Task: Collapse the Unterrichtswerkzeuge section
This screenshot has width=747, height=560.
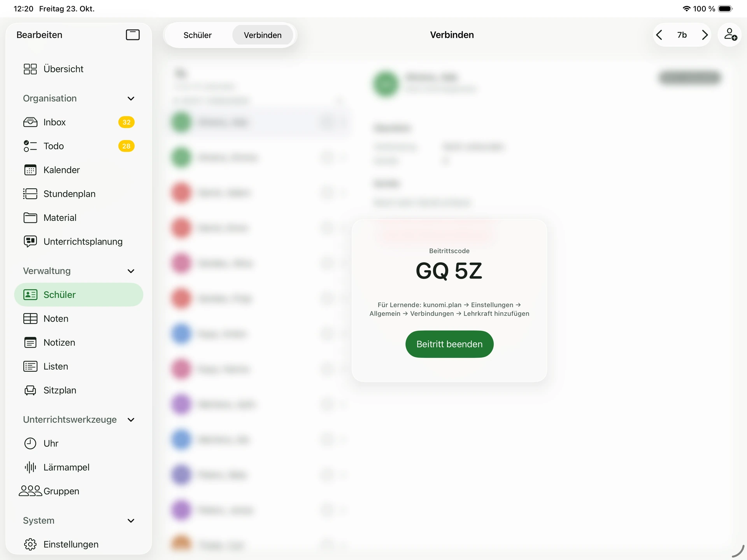Action: click(x=131, y=420)
